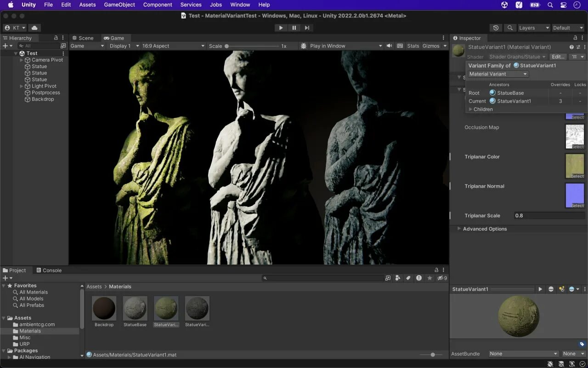The height and width of the screenshot is (368, 588).
Task: Open the Component menu
Action: (158, 5)
